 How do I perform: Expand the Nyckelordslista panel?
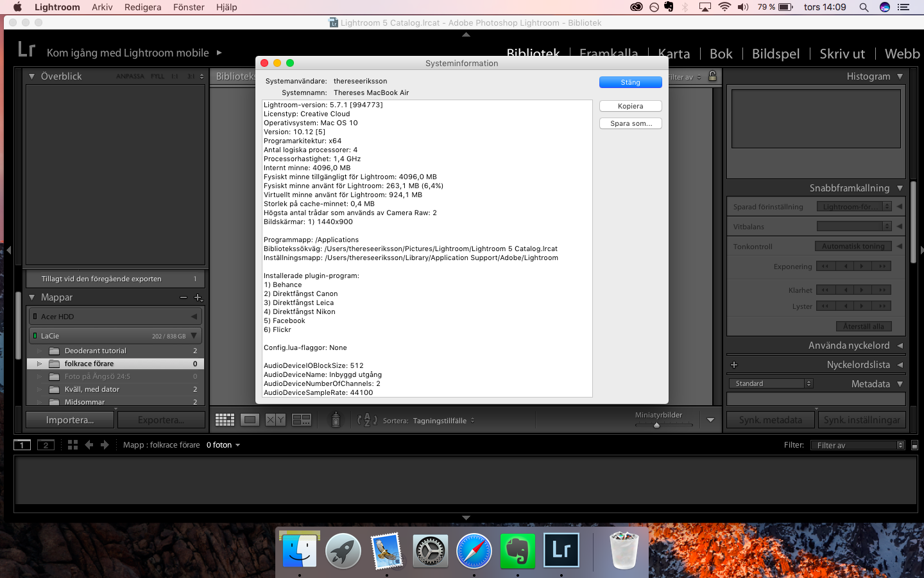900,365
